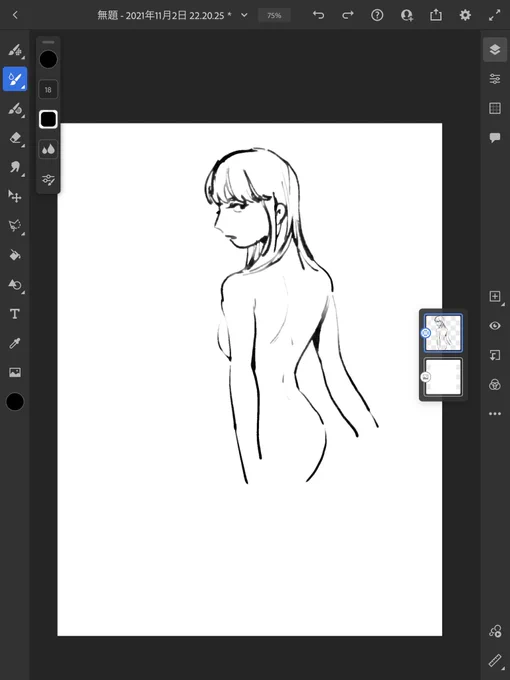The height and width of the screenshot is (680, 510).
Task: Add a new layer
Action: point(495,296)
